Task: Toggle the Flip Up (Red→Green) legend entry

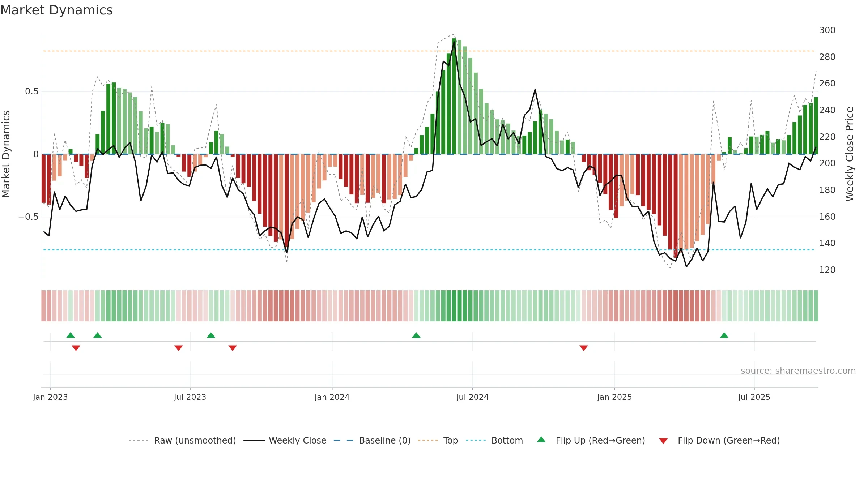Action: tap(591, 440)
